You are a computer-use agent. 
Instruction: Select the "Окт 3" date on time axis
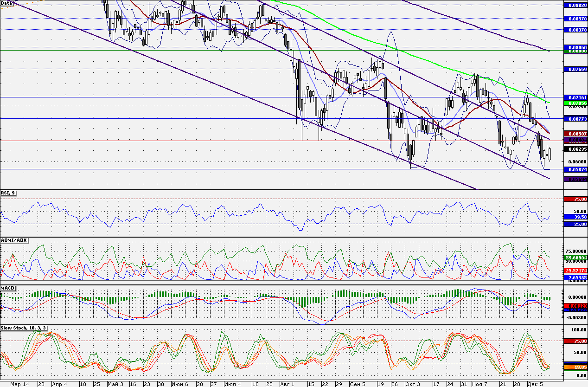click(x=412, y=384)
